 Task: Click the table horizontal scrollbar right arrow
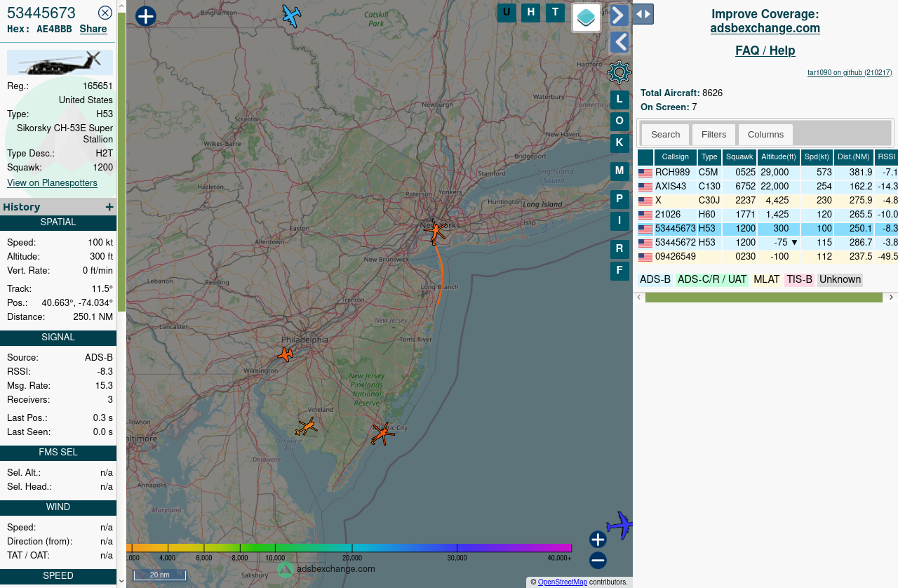click(891, 298)
